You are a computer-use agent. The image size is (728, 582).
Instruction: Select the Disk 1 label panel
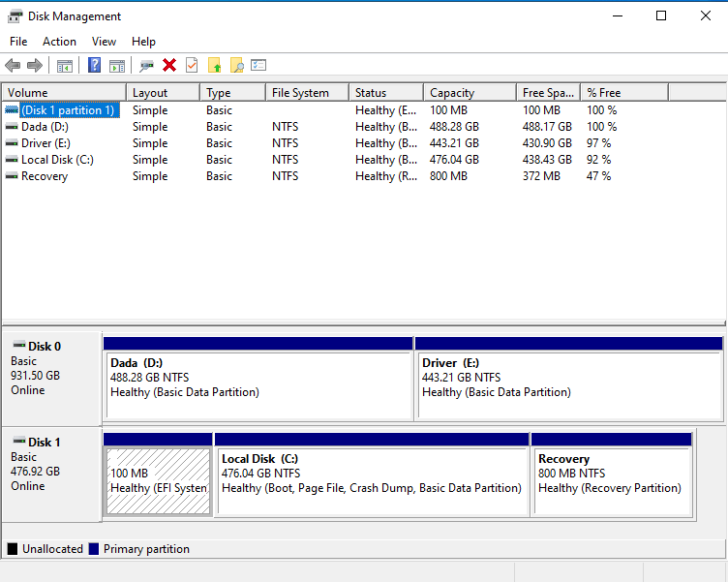(x=52, y=475)
